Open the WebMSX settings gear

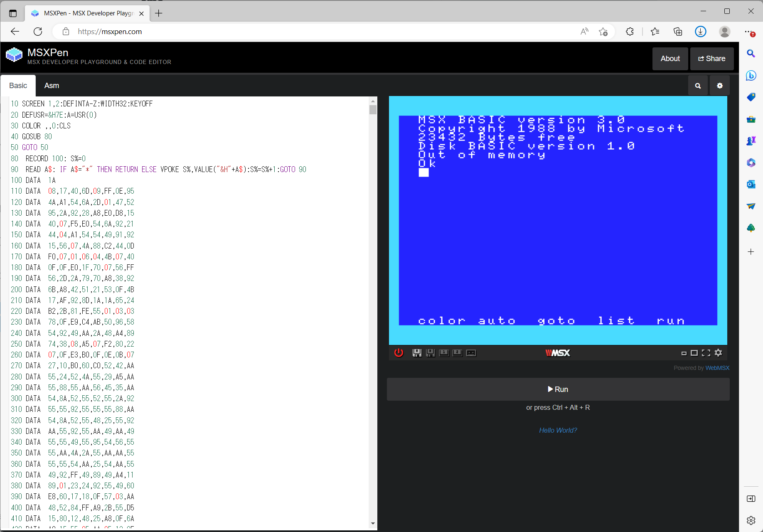pos(719,353)
